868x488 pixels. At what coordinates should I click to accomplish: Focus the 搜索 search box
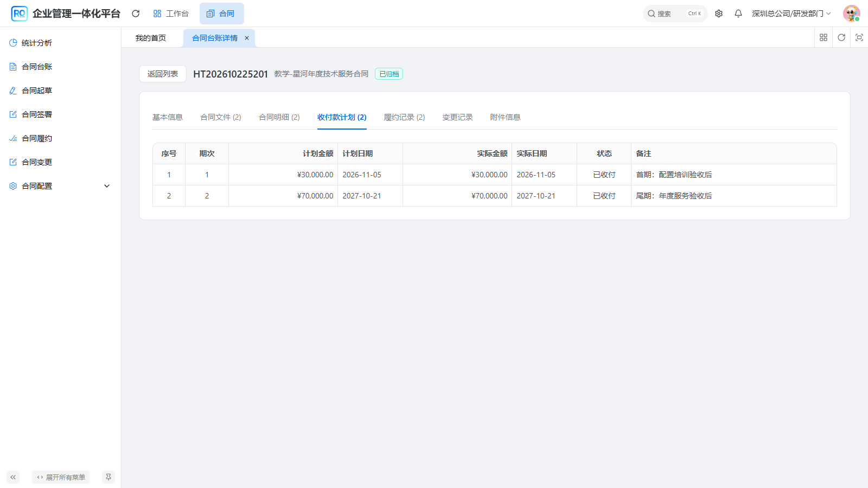tap(675, 14)
